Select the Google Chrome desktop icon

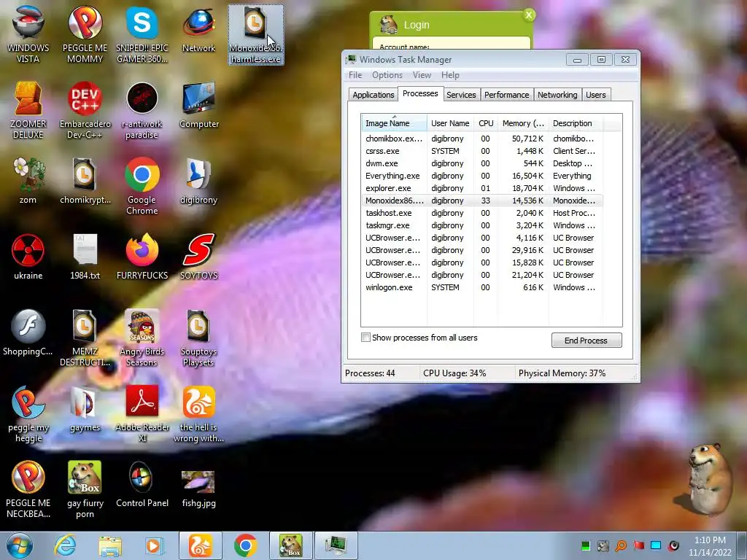pos(142,186)
